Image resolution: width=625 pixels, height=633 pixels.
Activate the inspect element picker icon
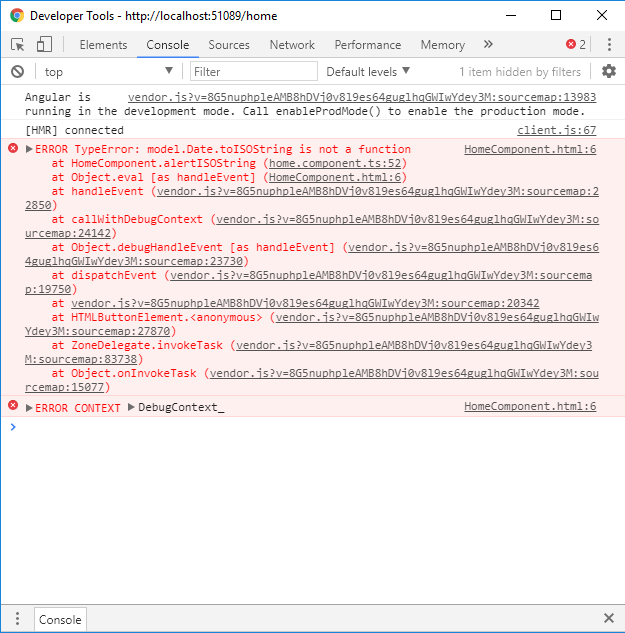point(17,44)
